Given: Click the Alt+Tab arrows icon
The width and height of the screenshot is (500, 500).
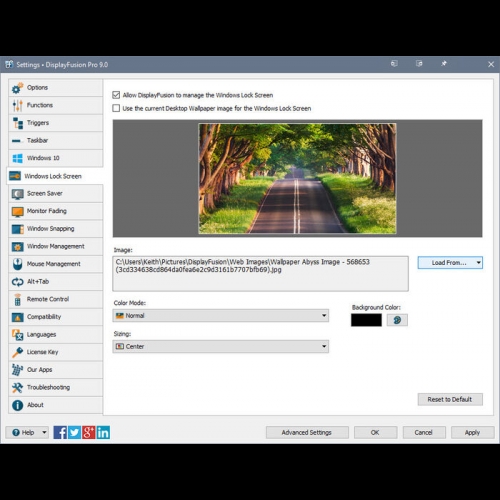Looking at the screenshot, I should (17, 282).
